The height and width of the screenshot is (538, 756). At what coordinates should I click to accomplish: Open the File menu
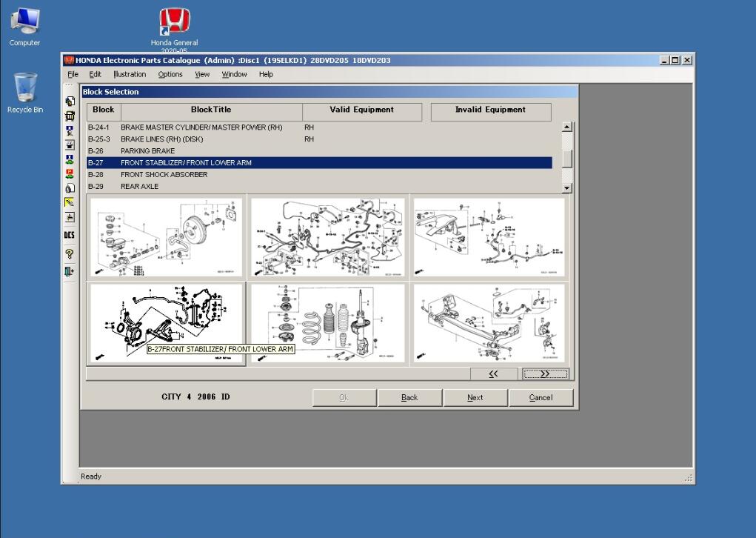point(73,74)
